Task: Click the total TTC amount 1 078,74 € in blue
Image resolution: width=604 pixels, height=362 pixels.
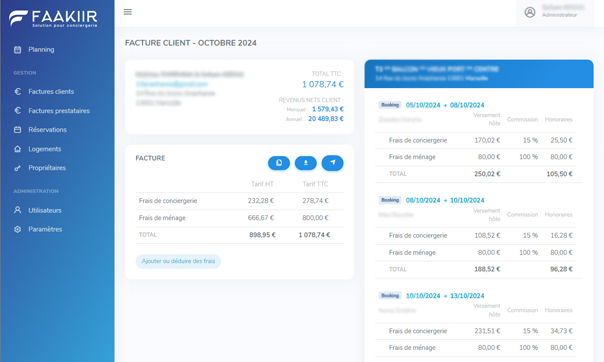Action: [x=322, y=84]
